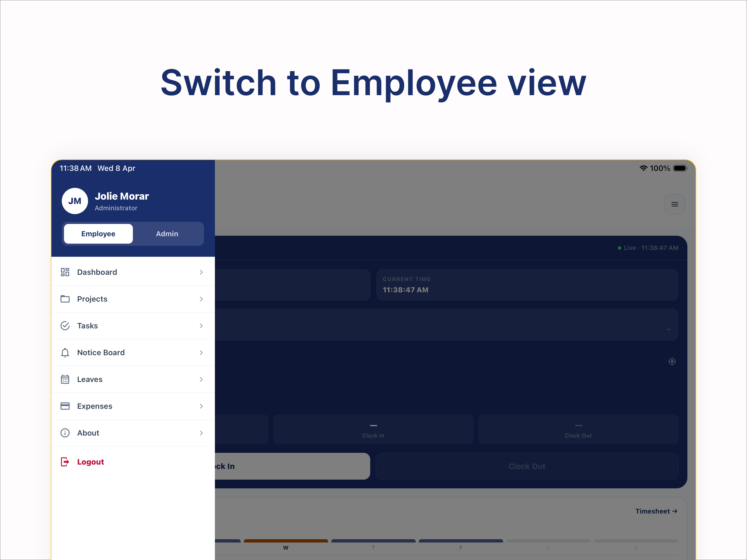
Task: Click the Clock In time card
Action: coord(373,429)
